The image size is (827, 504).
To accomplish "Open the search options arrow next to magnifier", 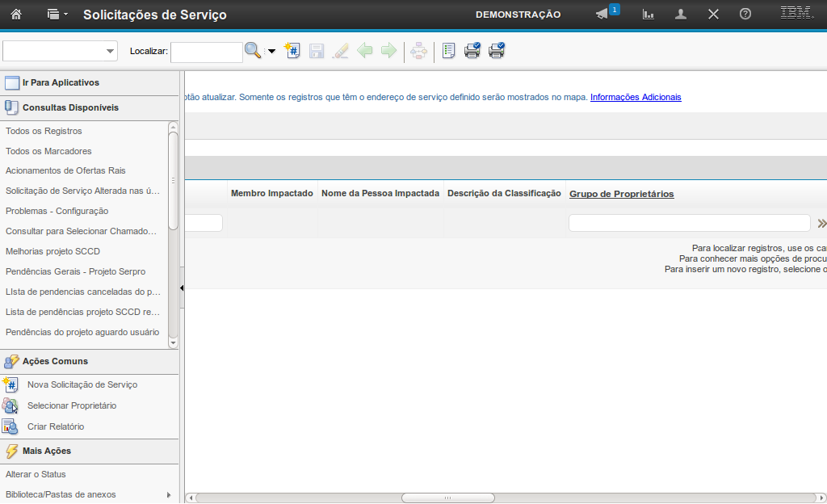I will click(x=271, y=52).
